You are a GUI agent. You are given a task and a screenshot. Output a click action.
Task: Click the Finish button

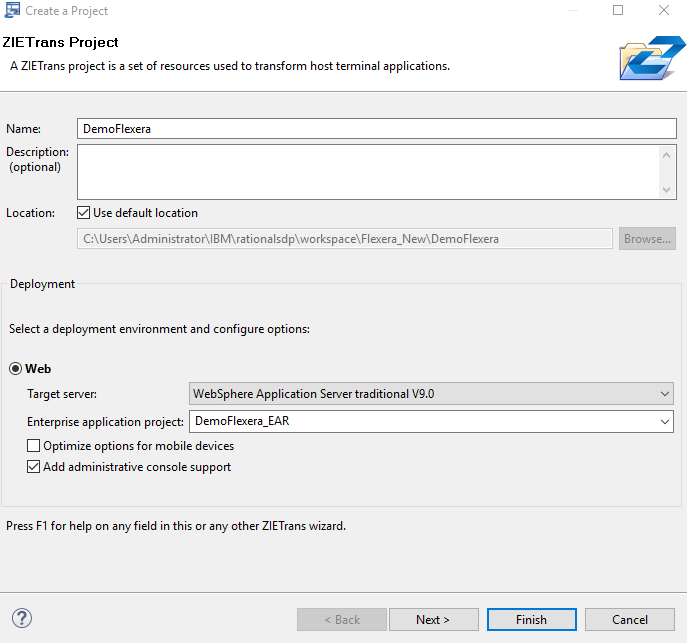pyautogui.click(x=531, y=619)
